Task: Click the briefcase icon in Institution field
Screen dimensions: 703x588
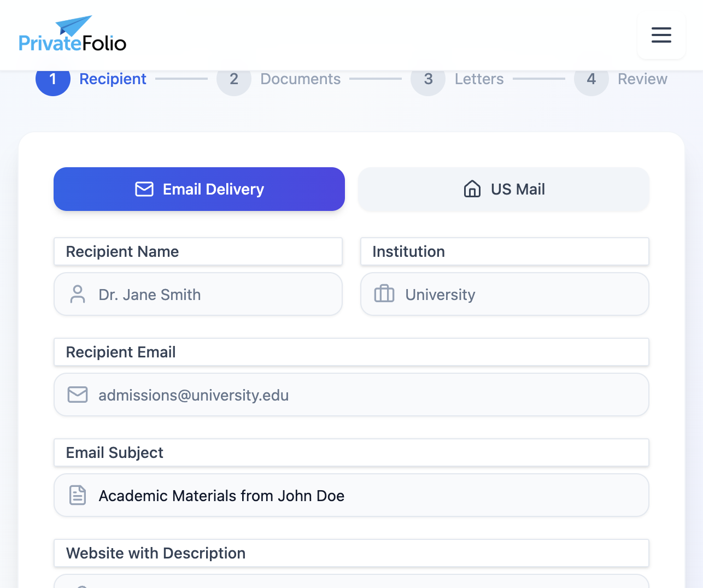Action: coord(384,294)
